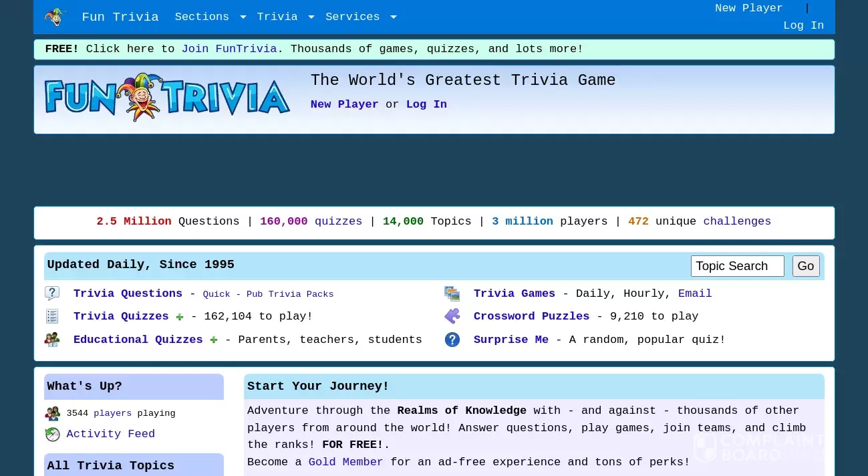Click the question mark icon beside Trivia Questions
The image size is (868, 476).
(x=52, y=293)
